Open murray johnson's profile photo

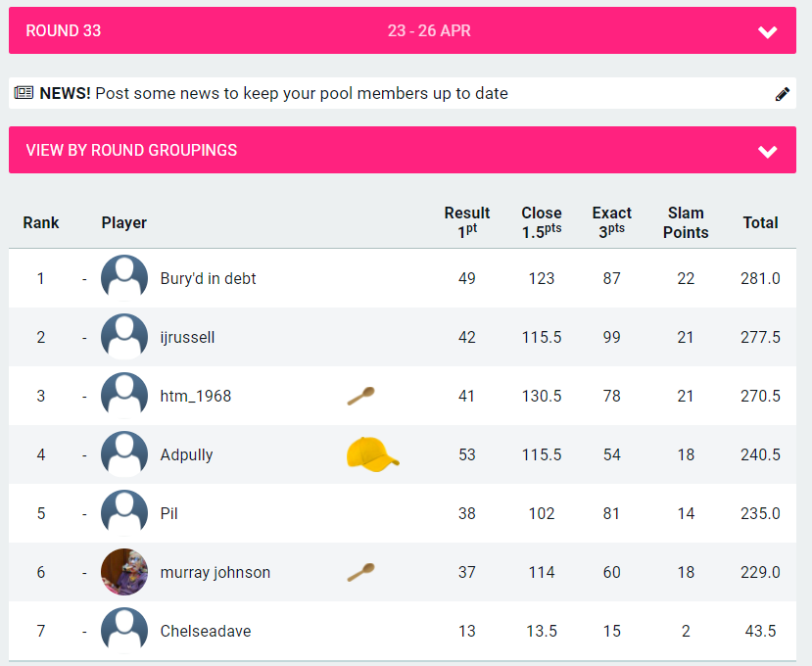tap(124, 572)
